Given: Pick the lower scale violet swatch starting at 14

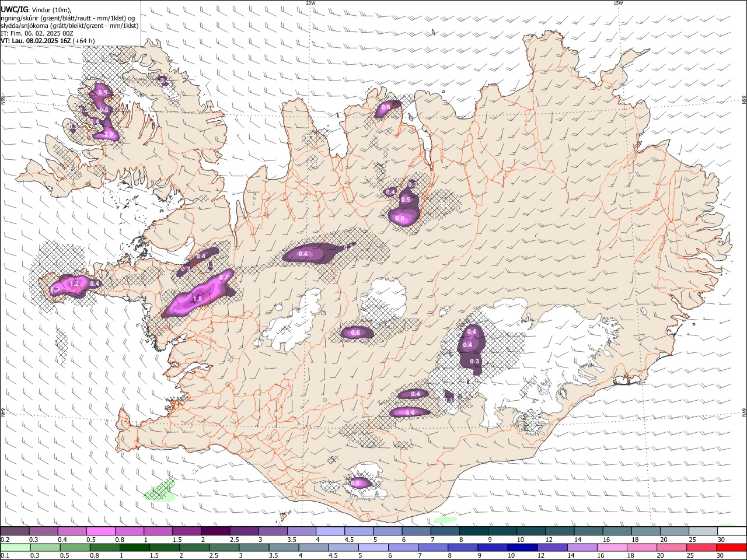Looking at the screenshot, I should [582, 548].
